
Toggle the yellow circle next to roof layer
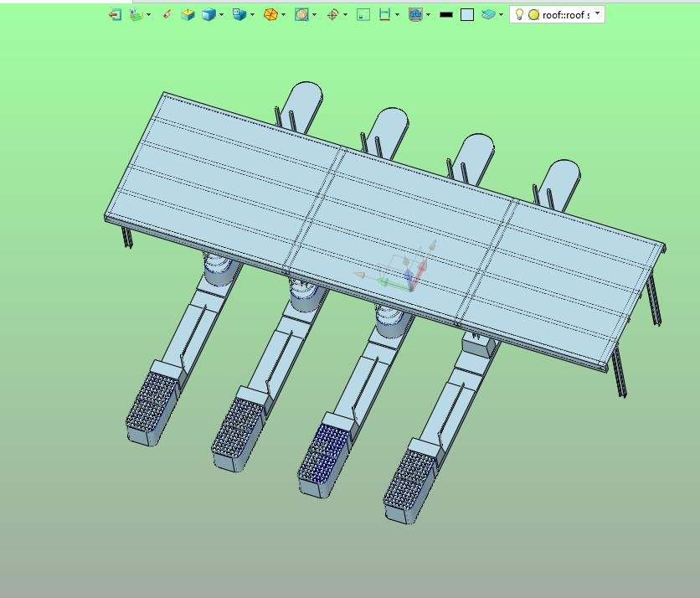click(x=534, y=15)
